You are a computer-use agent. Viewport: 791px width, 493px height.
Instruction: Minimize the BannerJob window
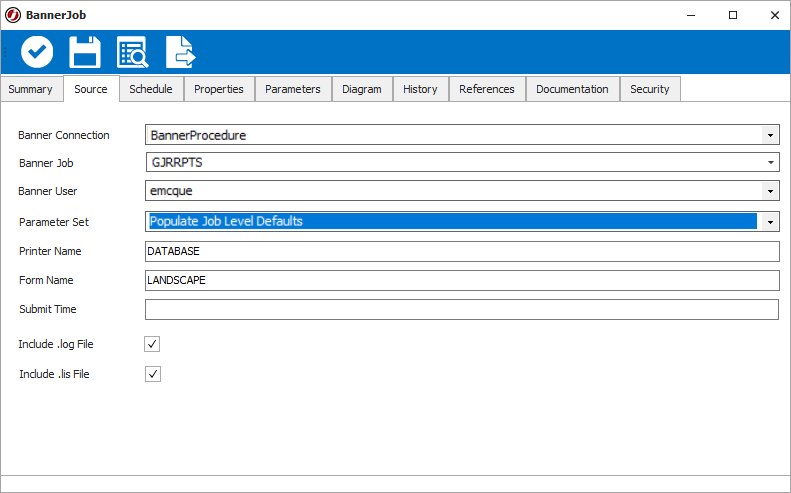click(x=691, y=15)
